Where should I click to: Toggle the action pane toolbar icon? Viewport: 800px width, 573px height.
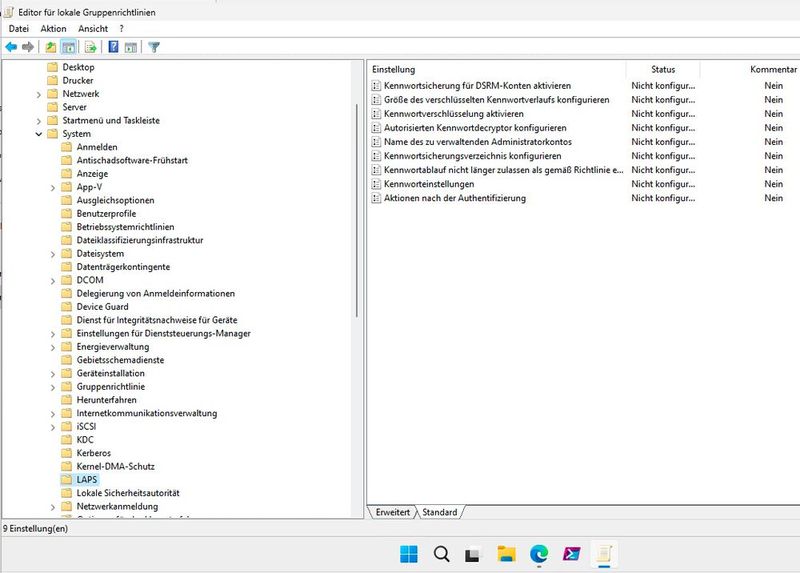coord(131,47)
